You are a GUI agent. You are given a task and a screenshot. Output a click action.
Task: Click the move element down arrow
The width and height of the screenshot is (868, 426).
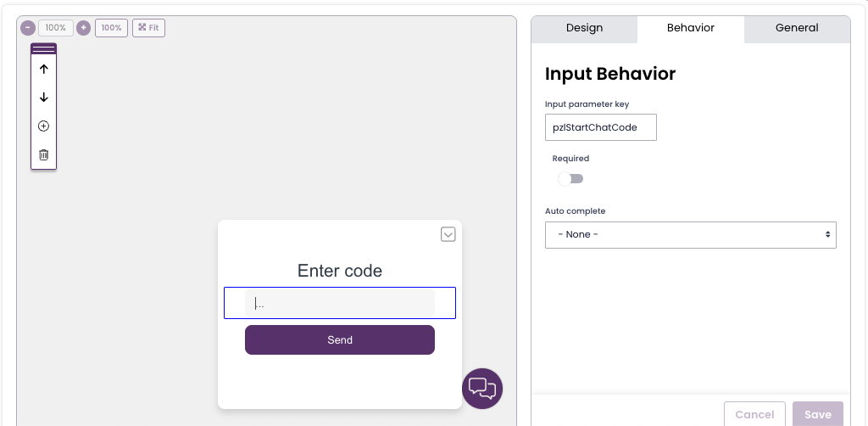tap(44, 98)
